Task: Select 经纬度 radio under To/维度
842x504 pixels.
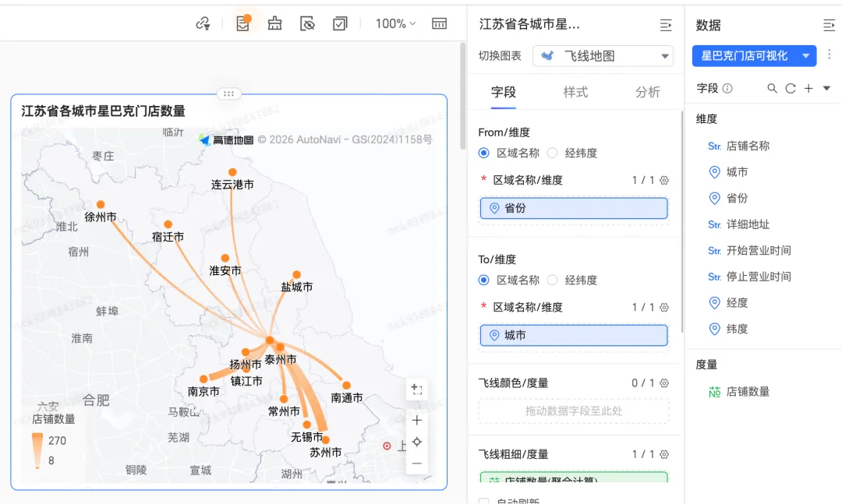Action: (x=553, y=280)
